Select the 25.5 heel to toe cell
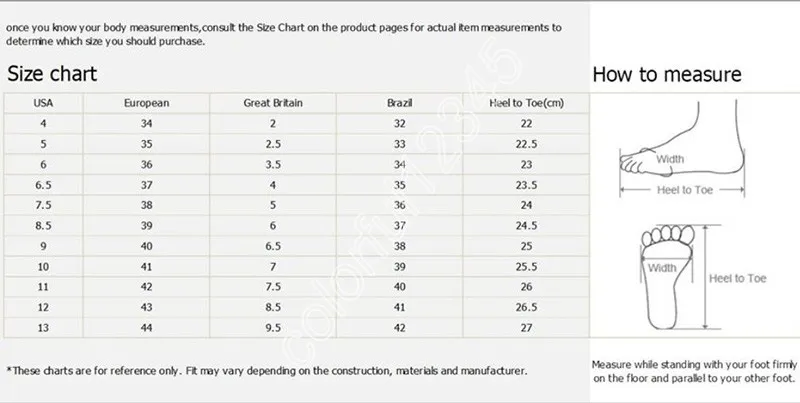800x403 pixels. click(x=527, y=266)
